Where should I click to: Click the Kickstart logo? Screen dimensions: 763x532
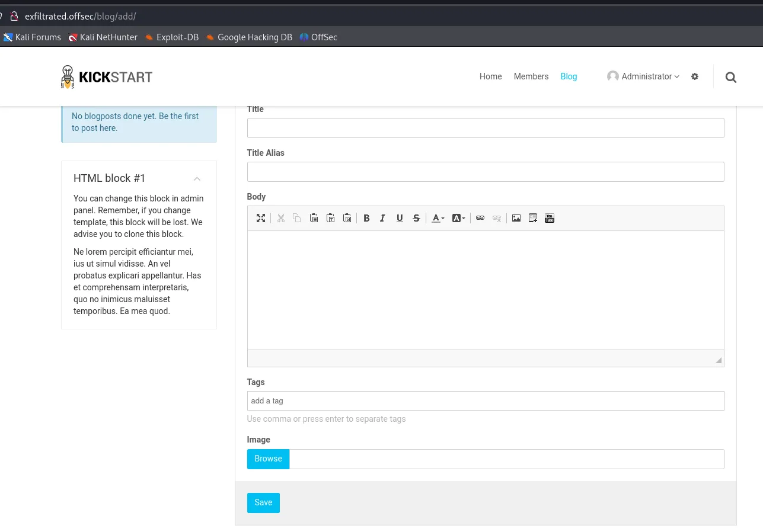(107, 77)
